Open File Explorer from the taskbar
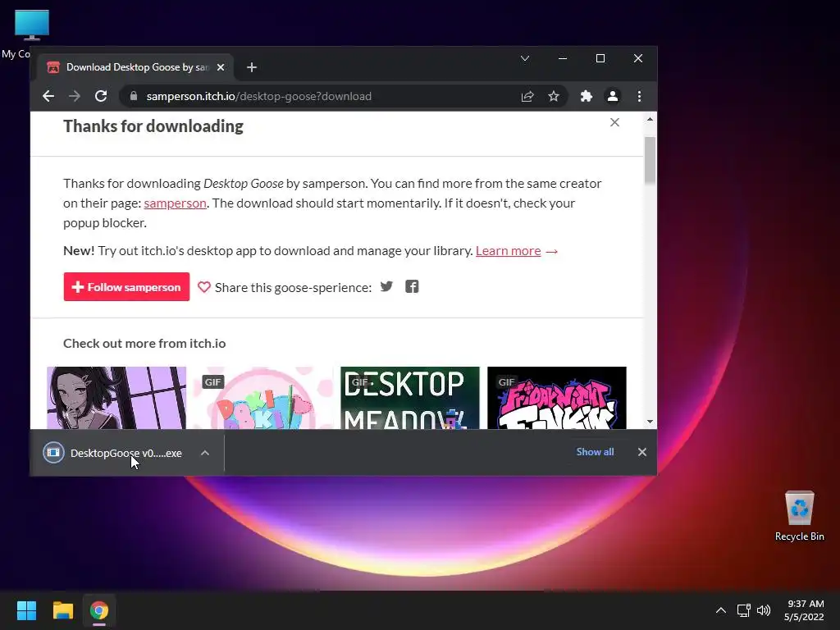This screenshot has height=630, width=840. [62, 610]
